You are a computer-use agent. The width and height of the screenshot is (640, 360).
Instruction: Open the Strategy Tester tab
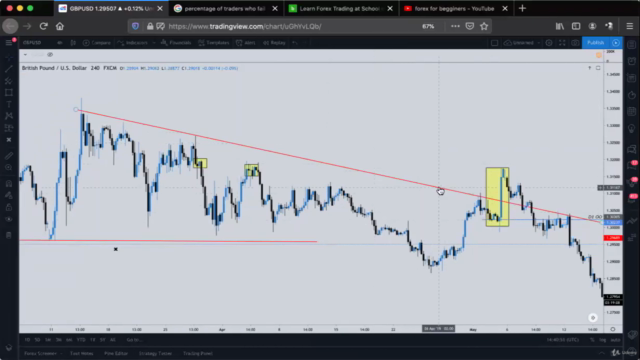[x=155, y=353]
